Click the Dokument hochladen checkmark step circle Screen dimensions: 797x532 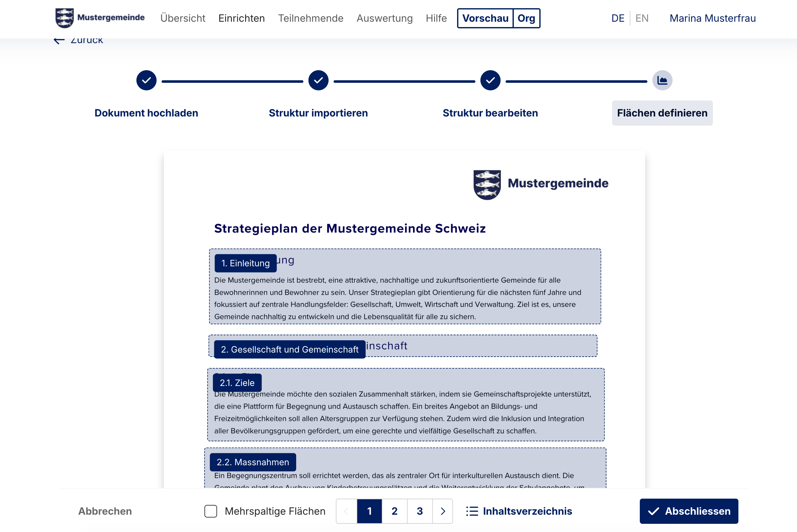[146, 80]
